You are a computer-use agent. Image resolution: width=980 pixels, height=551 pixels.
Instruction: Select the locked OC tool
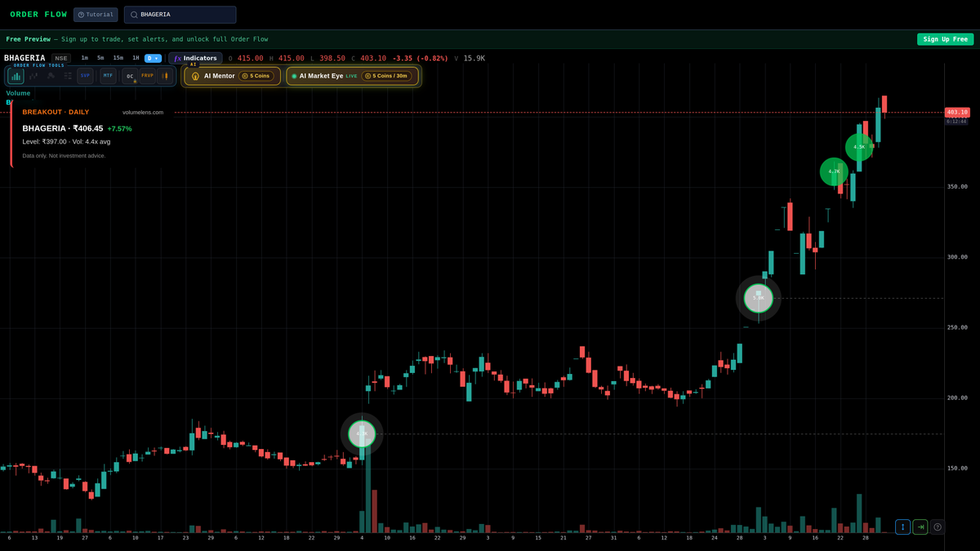(x=130, y=76)
